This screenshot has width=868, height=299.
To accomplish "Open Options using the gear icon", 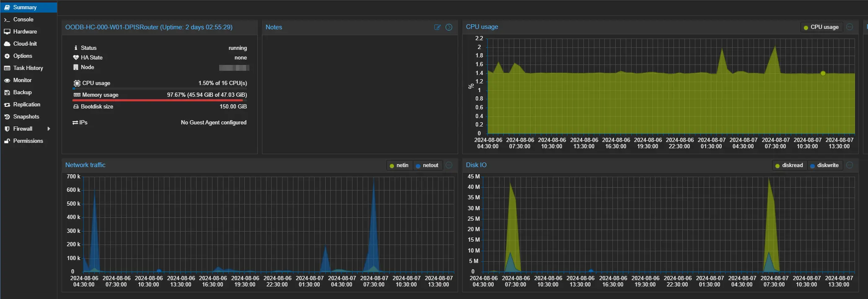I will pyautogui.click(x=7, y=56).
